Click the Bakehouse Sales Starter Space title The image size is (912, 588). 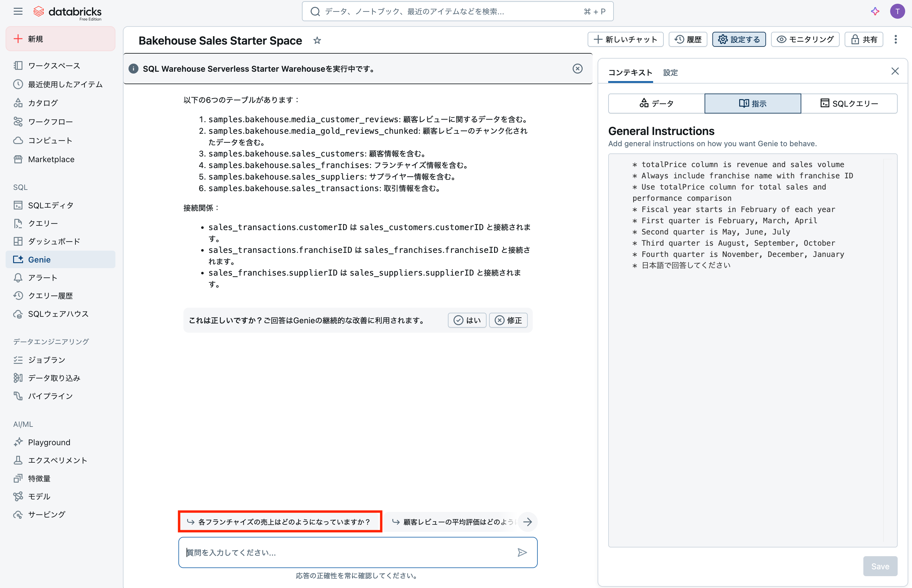(221, 41)
